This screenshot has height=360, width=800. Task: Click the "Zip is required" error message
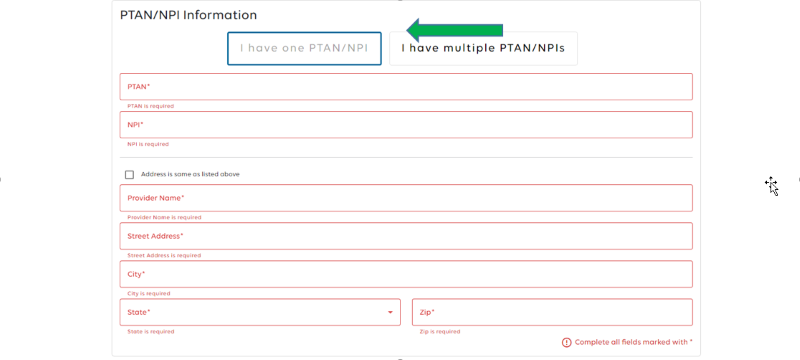point(440,331)
